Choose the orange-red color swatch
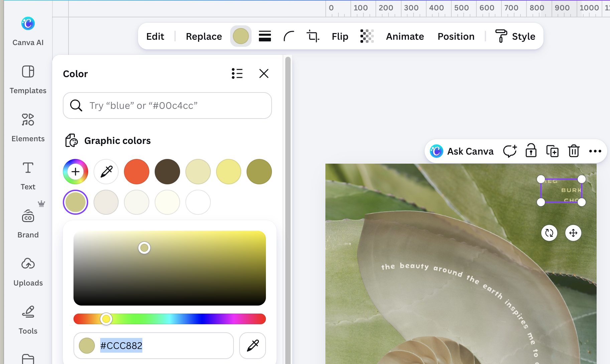Viewport: 610px width, 364px height. [x=137, y=172]
